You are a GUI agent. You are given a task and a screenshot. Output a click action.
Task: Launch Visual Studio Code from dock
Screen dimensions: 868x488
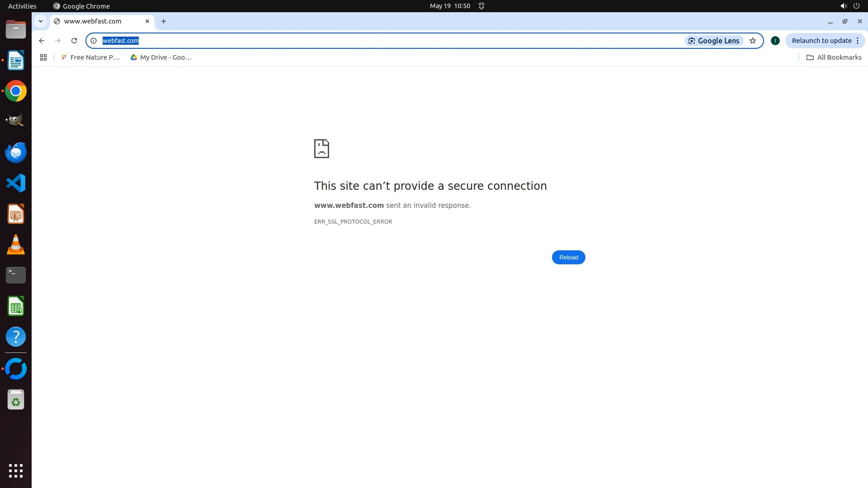coord(16,183)
